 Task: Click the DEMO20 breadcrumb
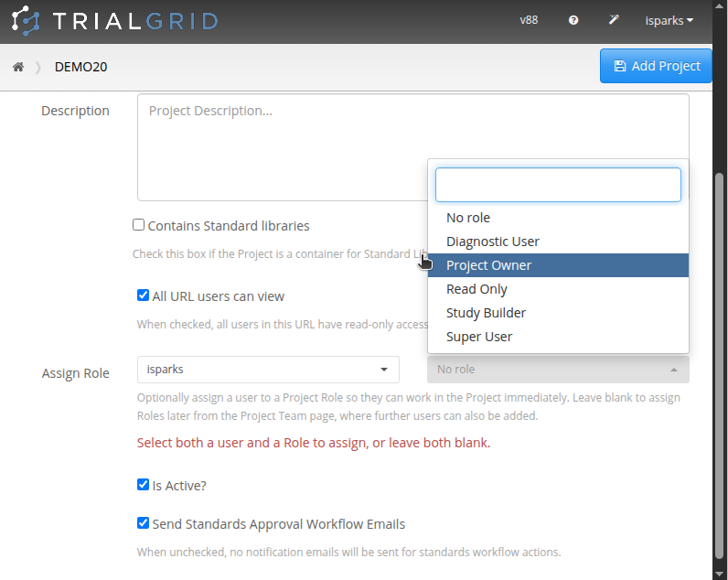80,67
